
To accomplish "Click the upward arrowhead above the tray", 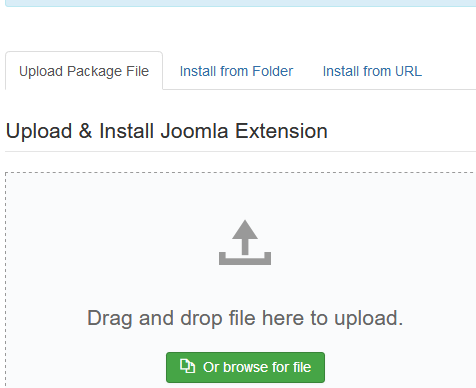I will [245, 229].
